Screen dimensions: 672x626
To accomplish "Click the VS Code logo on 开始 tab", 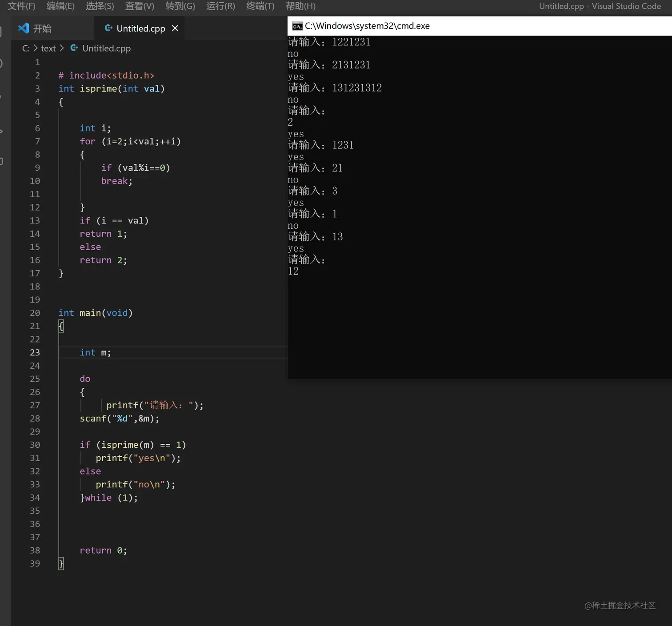I will coord(23,28).
